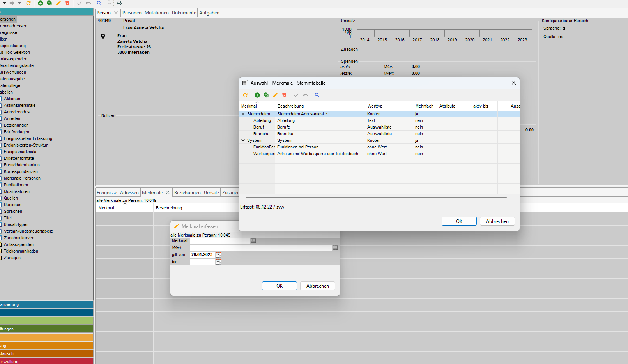
Task: Select Korrespondenzen in the left sidebar list
Action: pos(21,172)
